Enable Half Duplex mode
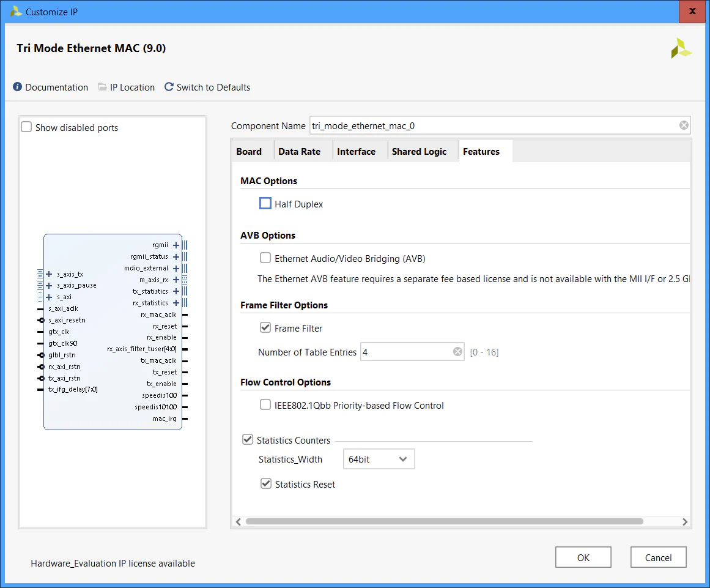710x588 pixels. (x=265, y=203)
